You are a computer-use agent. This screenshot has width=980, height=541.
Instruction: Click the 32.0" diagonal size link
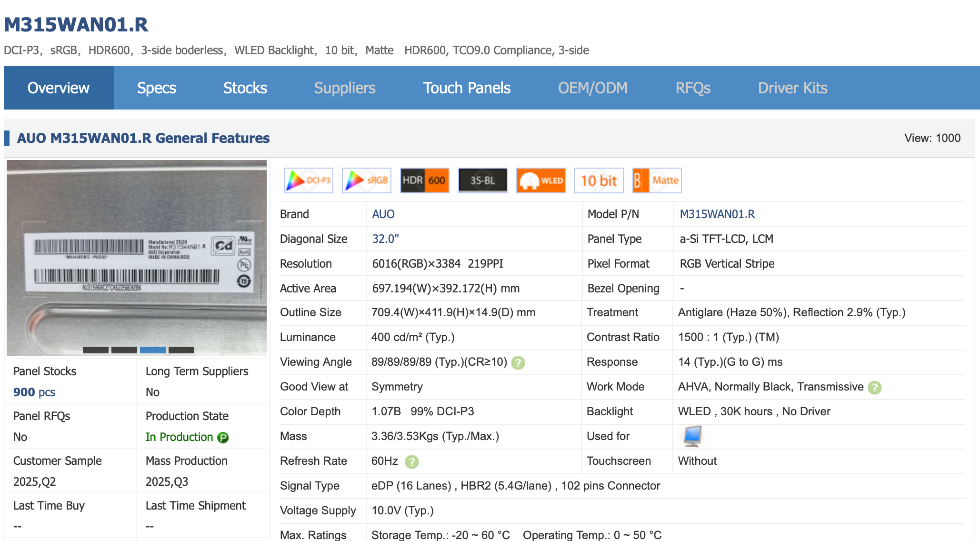tap(386, 239)
